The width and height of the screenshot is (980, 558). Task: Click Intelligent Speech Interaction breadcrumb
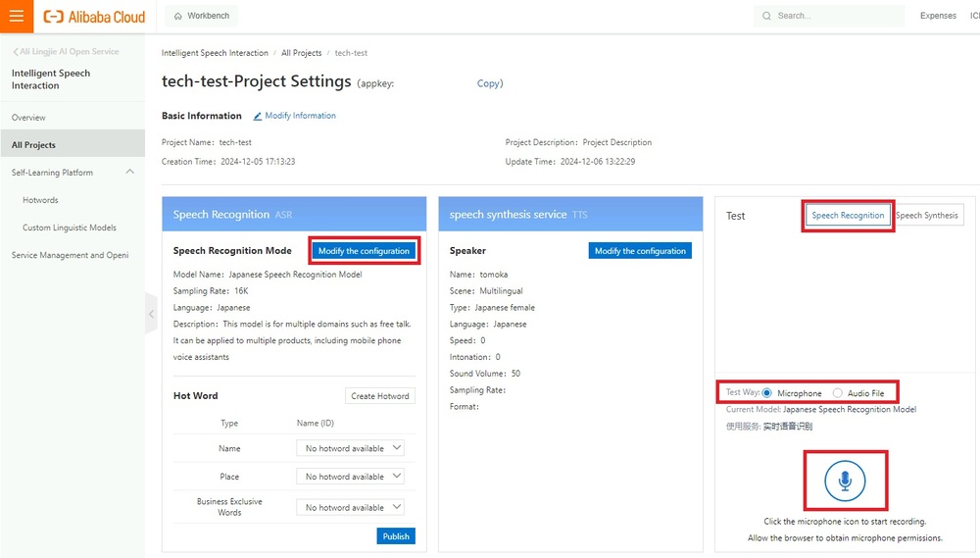215,53
